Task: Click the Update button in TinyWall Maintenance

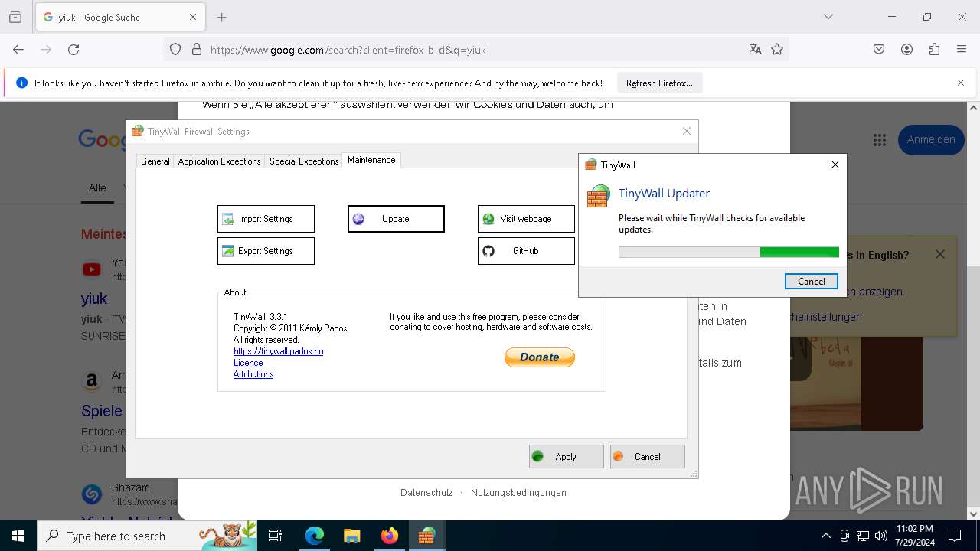Action: coord(396,219)
